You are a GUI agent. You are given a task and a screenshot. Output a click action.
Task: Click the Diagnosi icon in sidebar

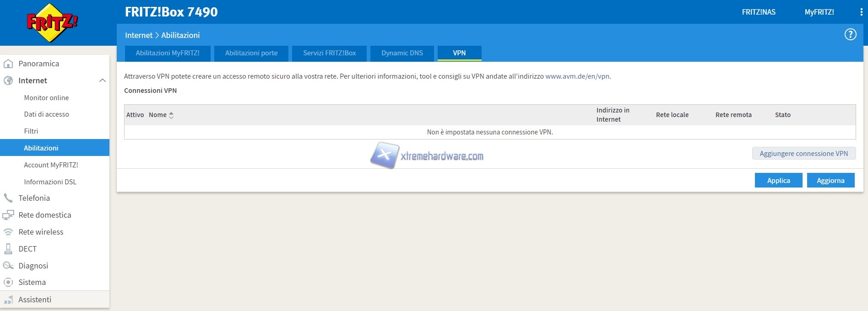click(8, 266)
